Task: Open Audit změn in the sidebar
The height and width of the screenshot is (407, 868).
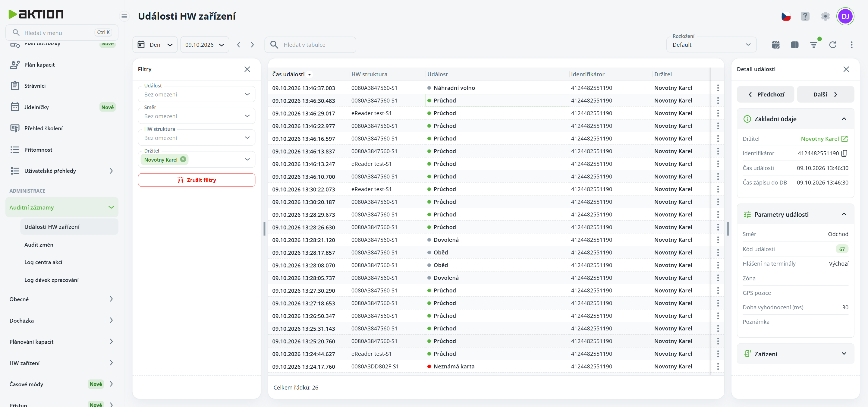Action: (39, 245)
